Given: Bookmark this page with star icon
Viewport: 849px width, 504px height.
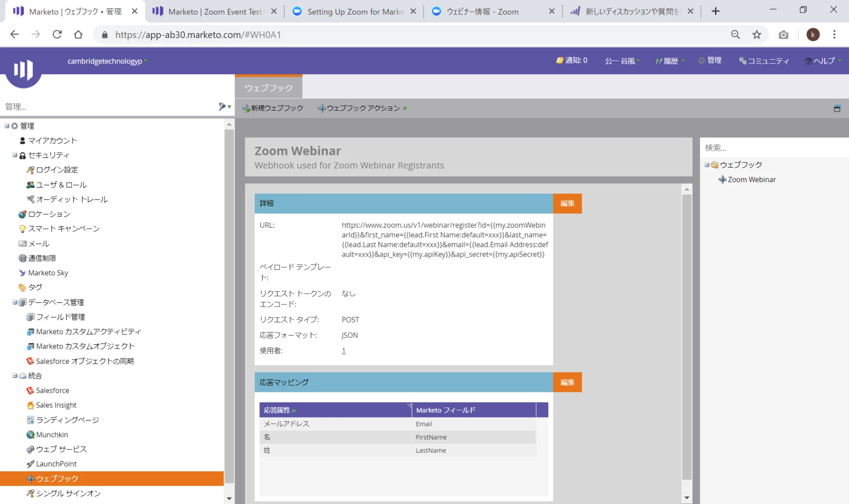Looking at the screenshot, I should (757, 35).
